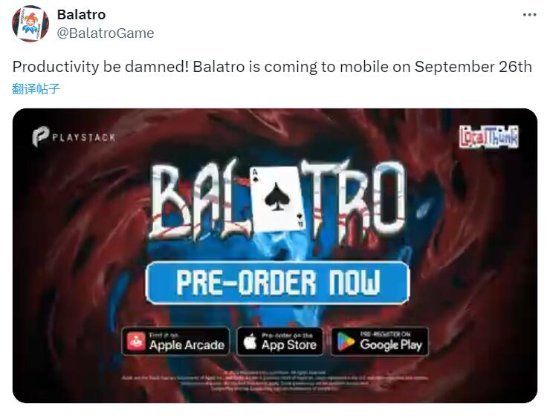The width and height of the screenshot is (550, 418).
Task: Click the Playstack logo icon
Action: (x=40, y=137)
